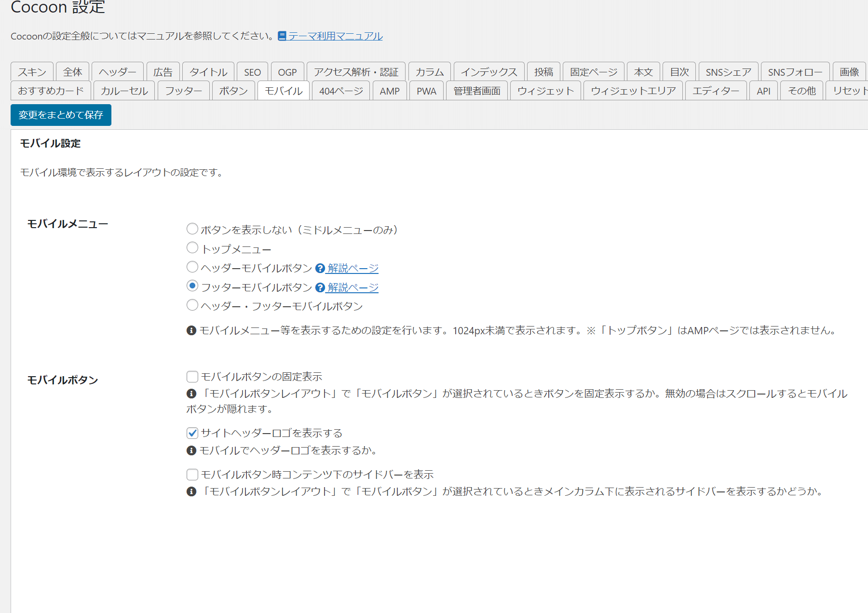Open the 画像 tab
Screen dimensions: 868x613
click(849, 72)
